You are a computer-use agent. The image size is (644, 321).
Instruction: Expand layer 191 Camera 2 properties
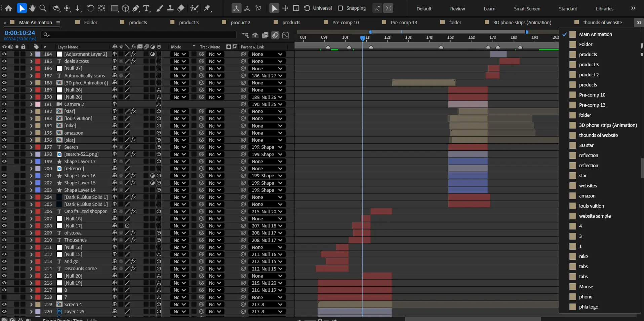click(31, 104)
